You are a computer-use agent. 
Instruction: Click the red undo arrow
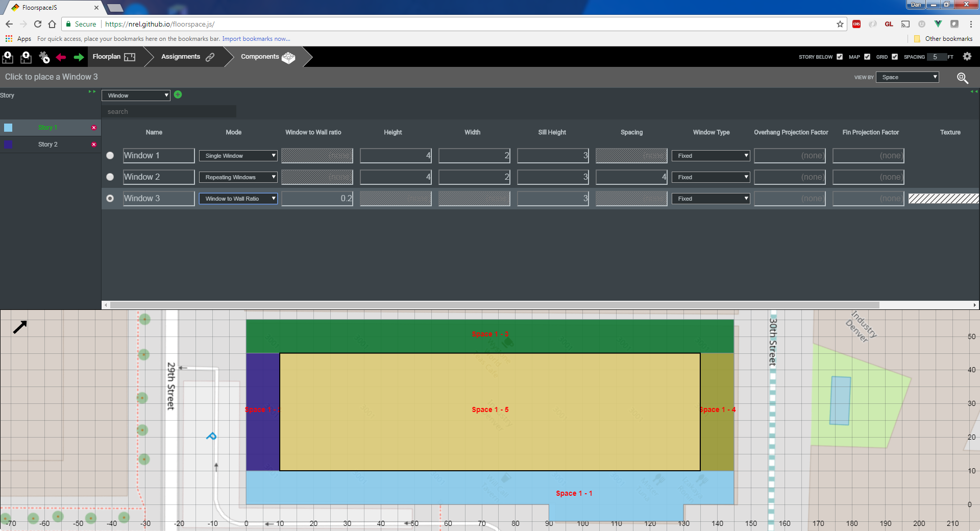click(61, 57)
